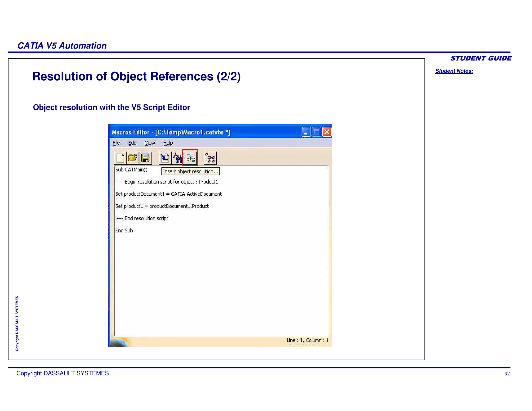The width and height of the screenshot is (532, 411).
Task: Open the File menu
Action: coord(116,143)
